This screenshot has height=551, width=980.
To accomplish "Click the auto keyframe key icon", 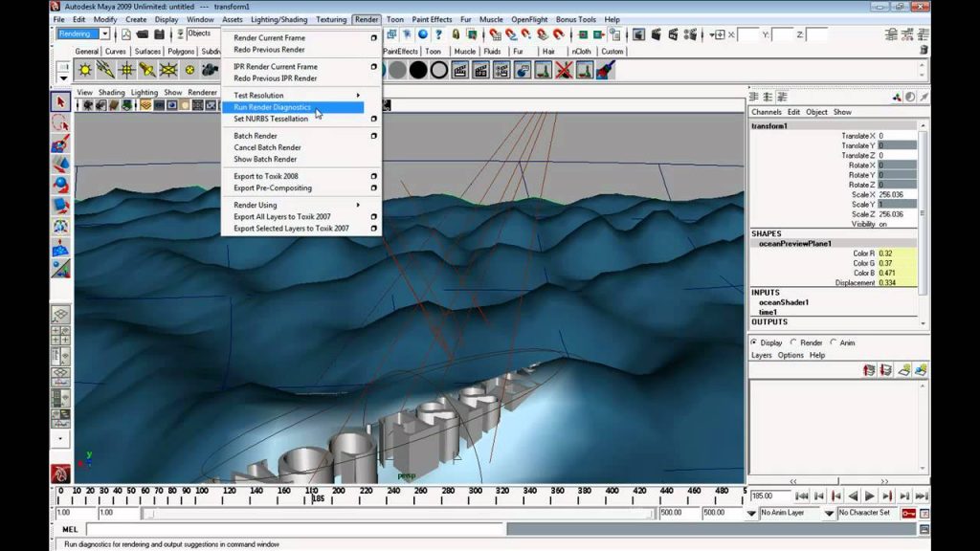I will point(909,514).
